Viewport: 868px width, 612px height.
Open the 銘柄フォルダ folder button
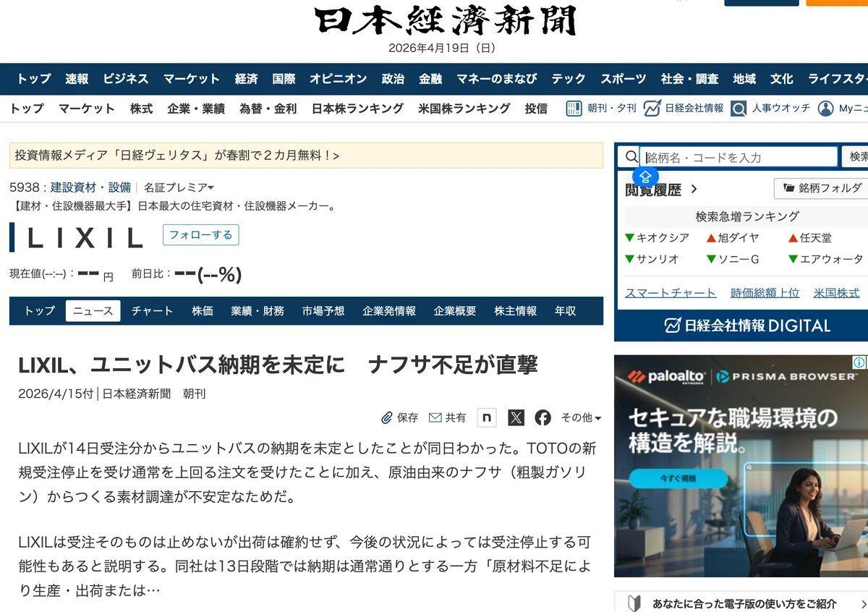click(821, 188)
